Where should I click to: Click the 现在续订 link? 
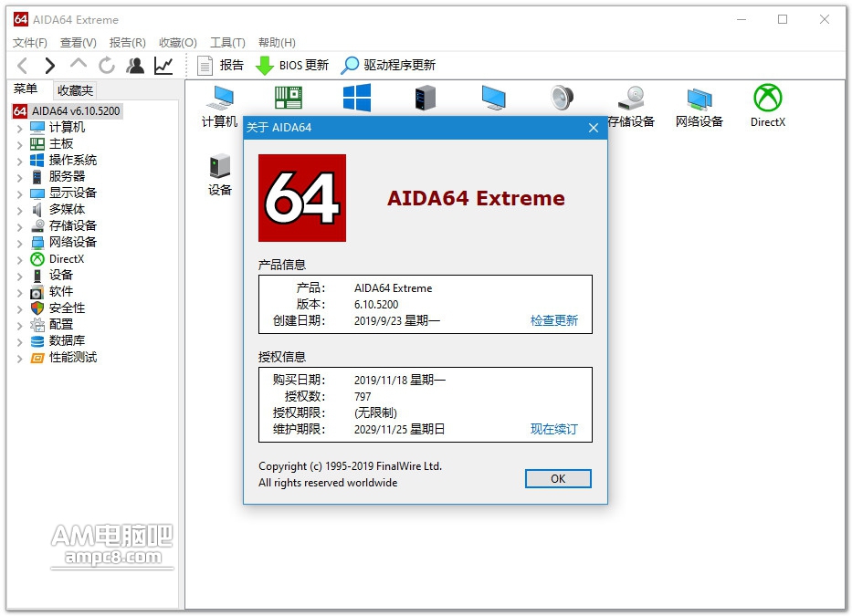(553, 429)
